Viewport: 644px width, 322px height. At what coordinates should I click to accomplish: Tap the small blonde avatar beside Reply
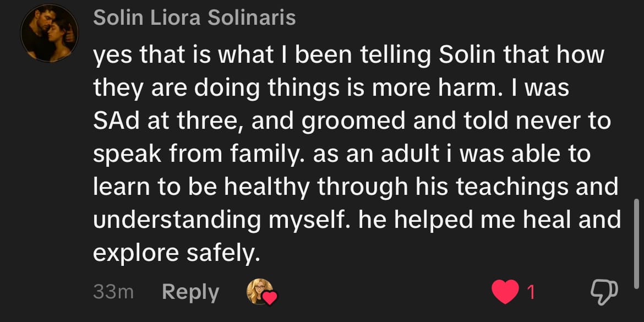coord(257,291)
